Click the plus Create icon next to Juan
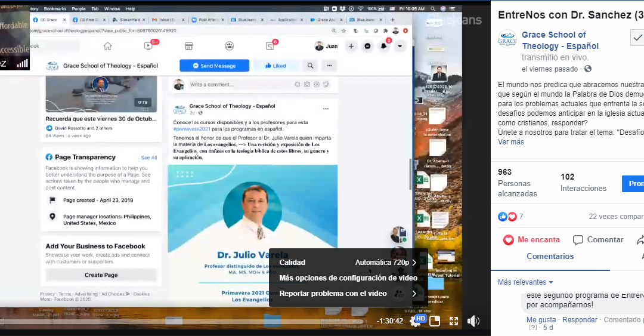Screen dimensions: 644x336 tap(351, 46)
